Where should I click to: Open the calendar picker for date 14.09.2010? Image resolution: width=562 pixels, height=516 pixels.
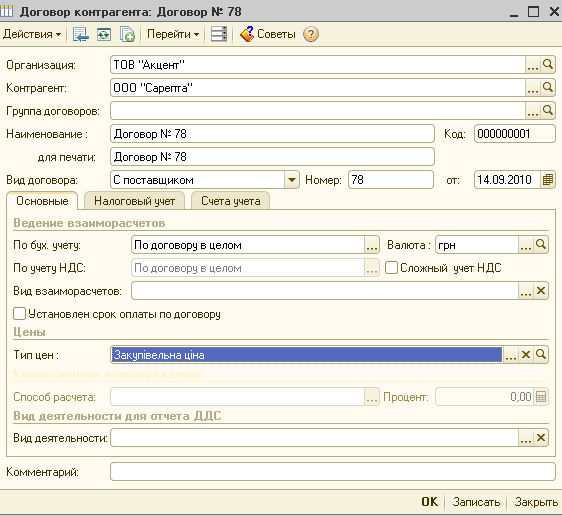click(x=548, y=180)
